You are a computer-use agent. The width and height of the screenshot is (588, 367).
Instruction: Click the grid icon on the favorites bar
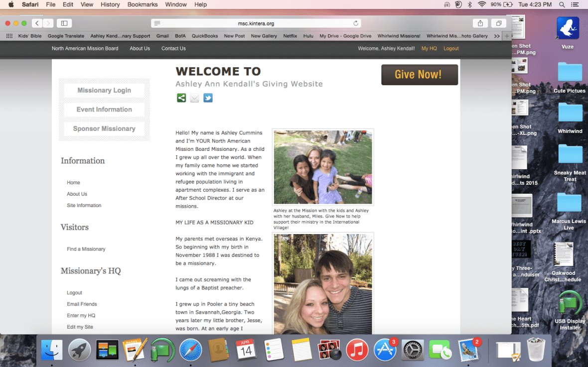tap(9, 35)
